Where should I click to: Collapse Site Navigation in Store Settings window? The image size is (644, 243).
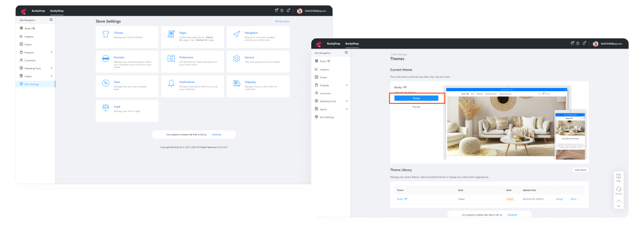point(51,19)
